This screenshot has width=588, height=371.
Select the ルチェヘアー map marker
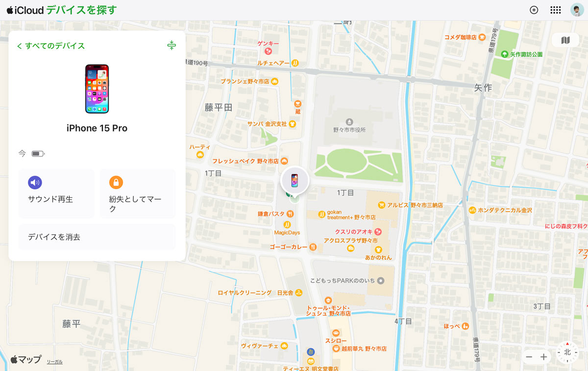(295, 63)
